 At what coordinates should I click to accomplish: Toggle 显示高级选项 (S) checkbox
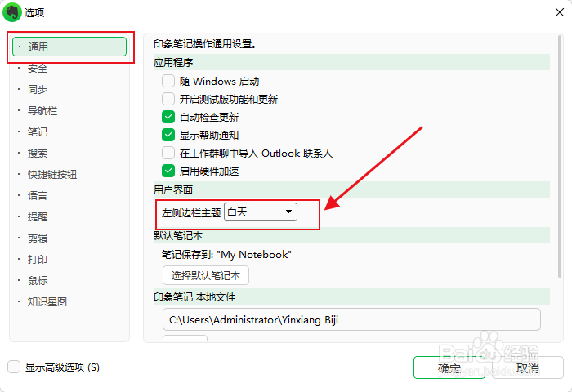14,367
